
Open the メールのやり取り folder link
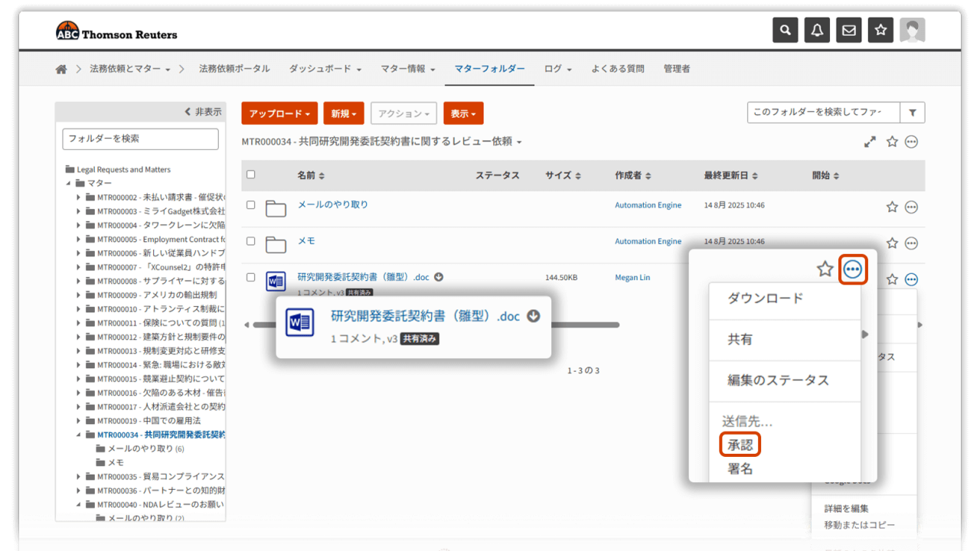332,204
